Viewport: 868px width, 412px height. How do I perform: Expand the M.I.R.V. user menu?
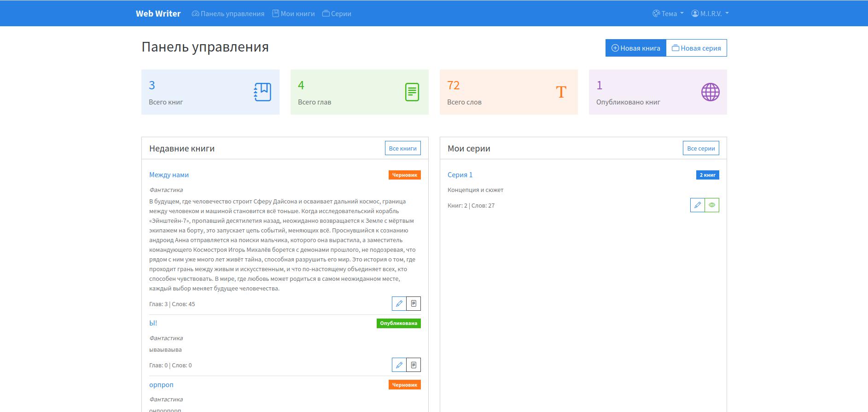(x=710, y=14)
